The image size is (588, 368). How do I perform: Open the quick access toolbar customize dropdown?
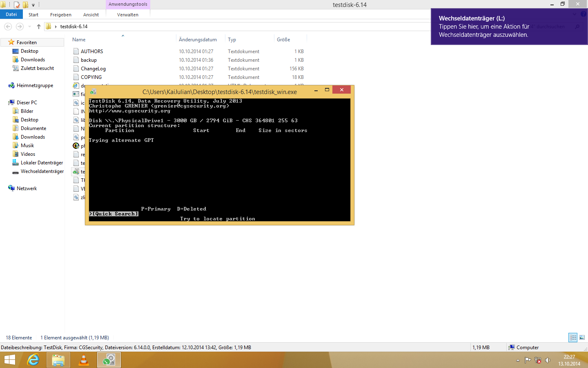[x=33, y=5]
